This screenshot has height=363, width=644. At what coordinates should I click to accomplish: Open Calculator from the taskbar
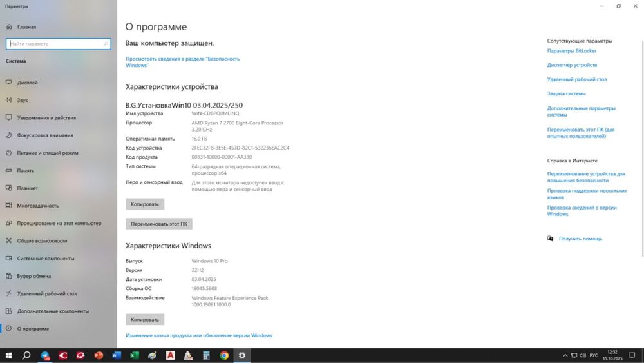pos(206,355)
